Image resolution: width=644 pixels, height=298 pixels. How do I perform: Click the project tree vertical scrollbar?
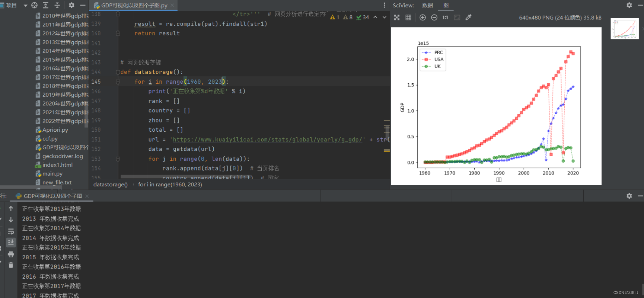tap(87, 115)
